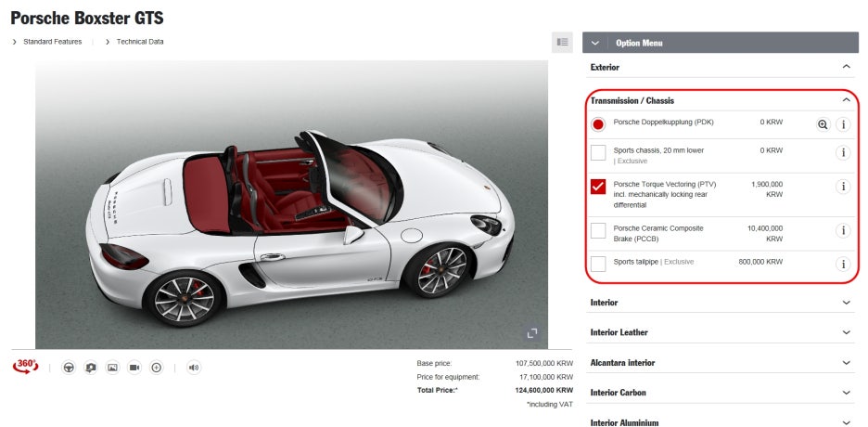Viewport: 868px width, 427px height.
Task: Open the picture gallery icon
Action: [112, 368]
